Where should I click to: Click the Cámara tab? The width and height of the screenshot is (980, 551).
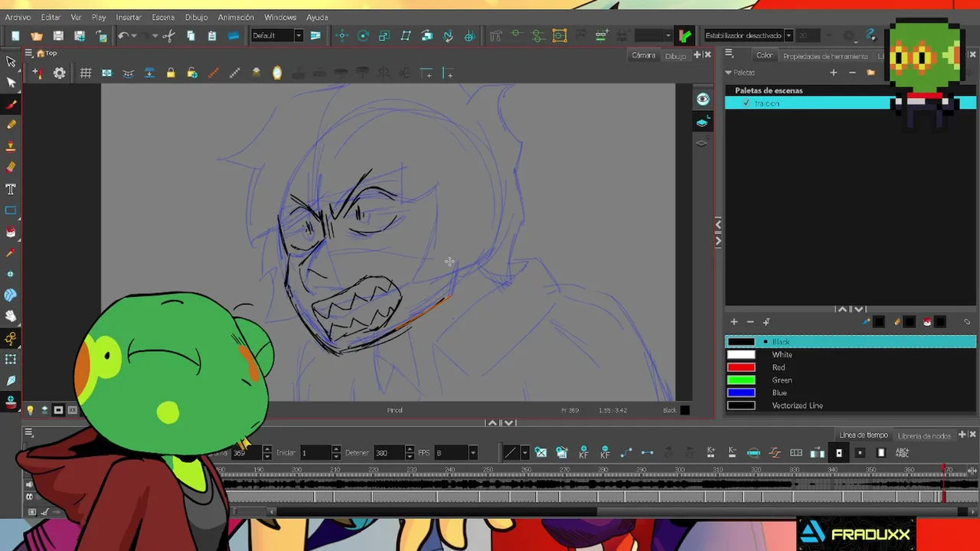(x=643, y=55)
